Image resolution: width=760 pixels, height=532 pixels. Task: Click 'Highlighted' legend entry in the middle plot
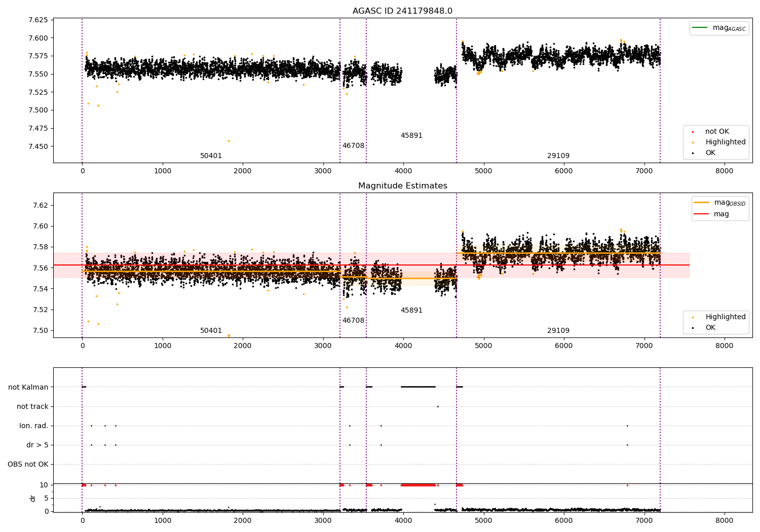pos(719,317)
